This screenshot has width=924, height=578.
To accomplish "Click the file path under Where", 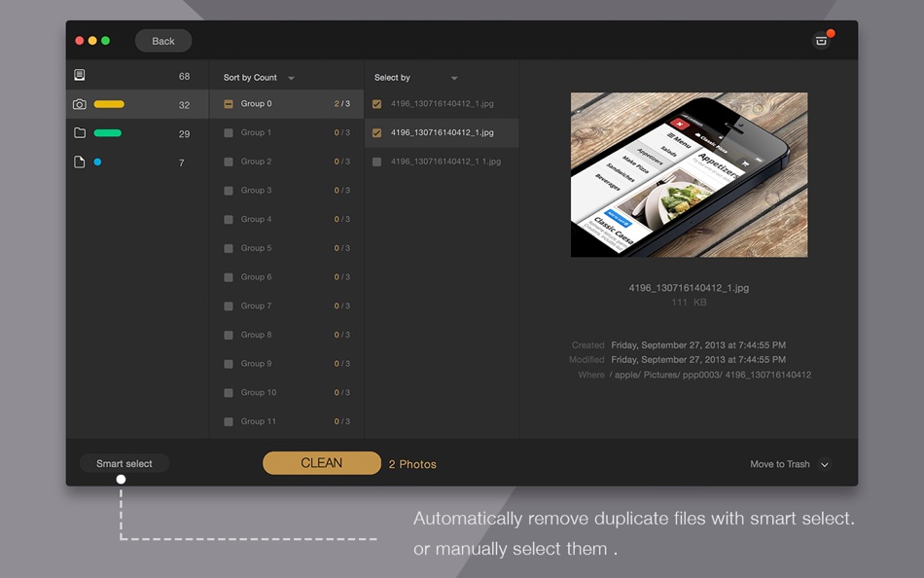I will pyautogui.click(x=711, y=375).
